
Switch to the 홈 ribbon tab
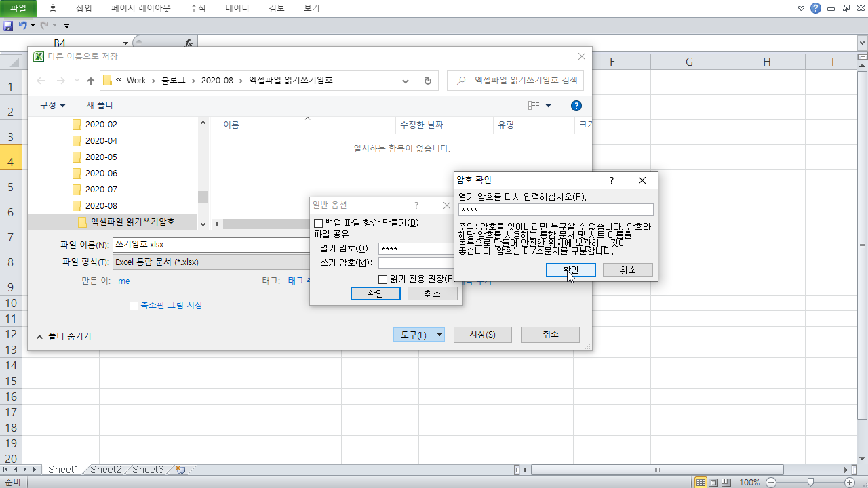pos(53,8)
